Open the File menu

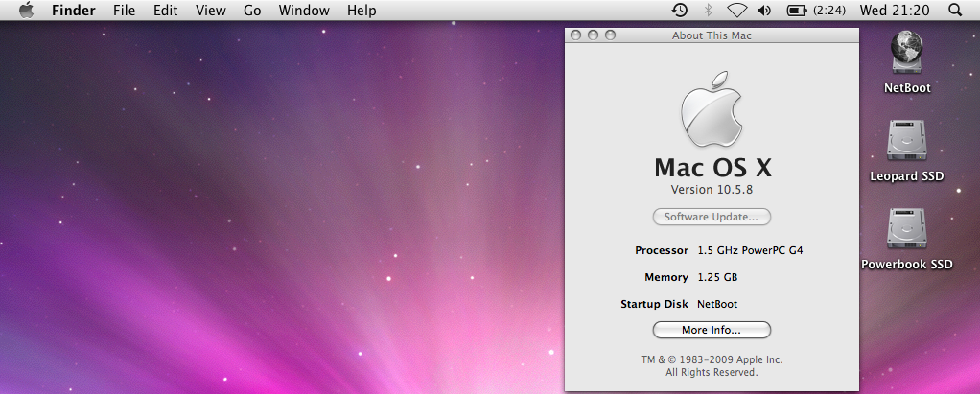pos(125,11)
